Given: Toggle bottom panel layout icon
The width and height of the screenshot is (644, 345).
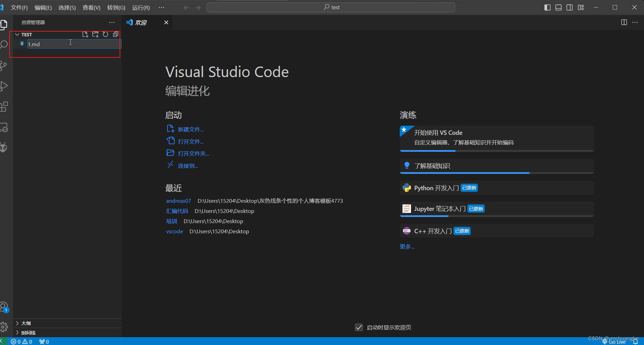Looking at the screenshot, I should (x=558, y=7).
